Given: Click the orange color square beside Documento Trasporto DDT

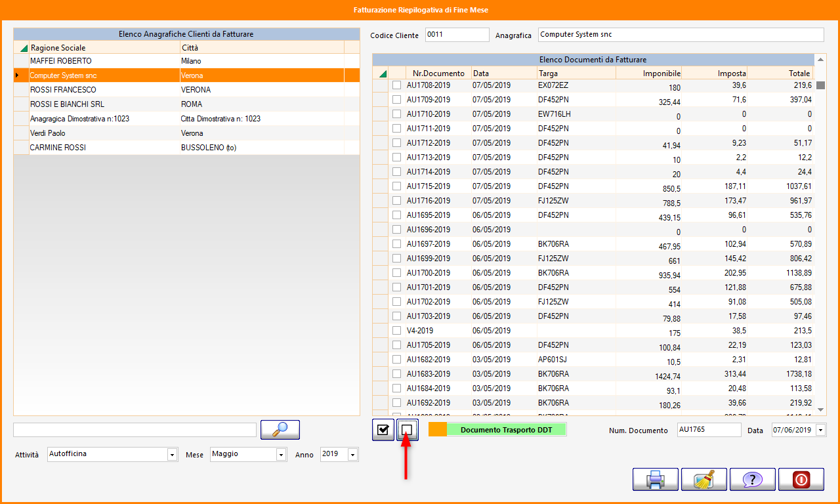Looking at the screenshot, I should click(438, 430).
